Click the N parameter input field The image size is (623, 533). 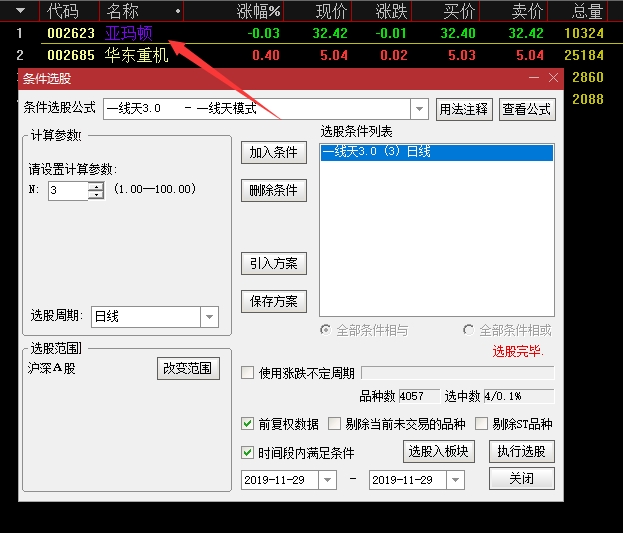click(67, 190)
